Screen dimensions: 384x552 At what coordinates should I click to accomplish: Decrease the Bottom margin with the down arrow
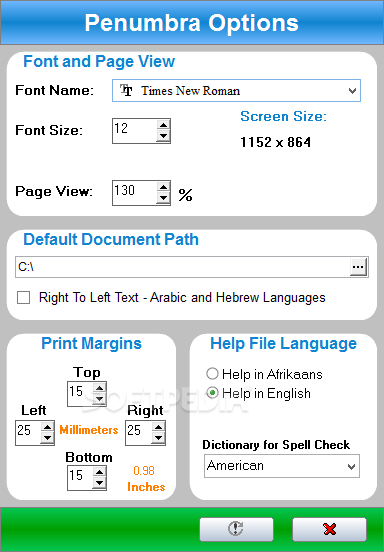pyautogui.click(x=100, y=483)
